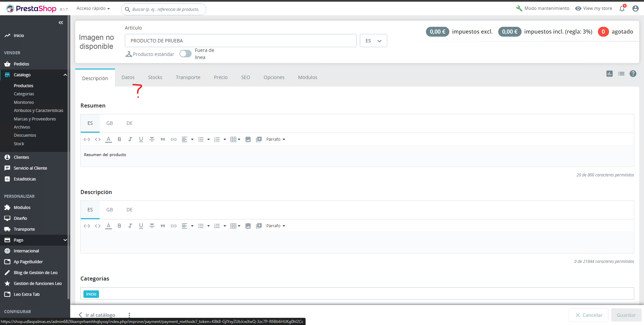
Task: Select the Inicio category tag
Action: (x=91, y=294)
